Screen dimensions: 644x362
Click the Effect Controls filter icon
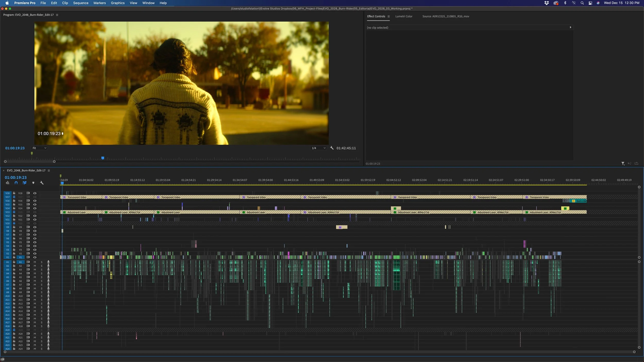pyautogui.click(x=623, y=163)
